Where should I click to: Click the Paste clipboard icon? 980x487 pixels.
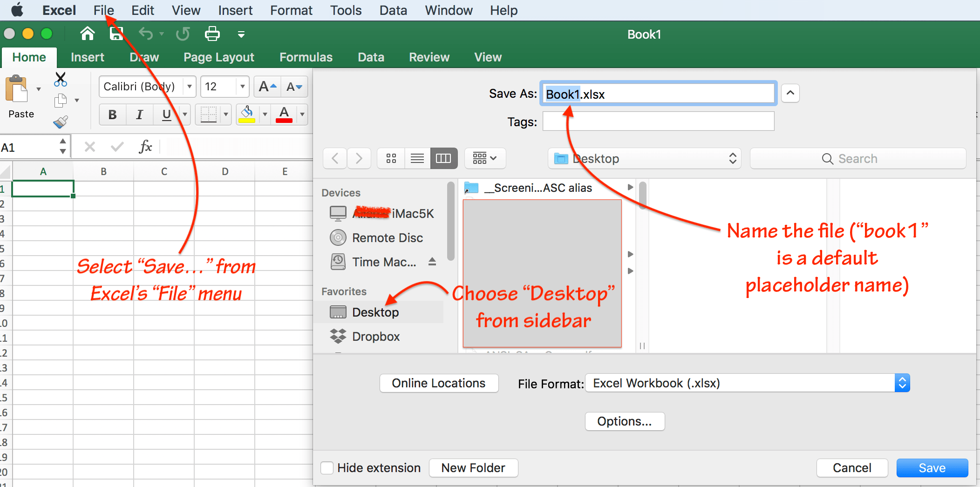(16, 88)
